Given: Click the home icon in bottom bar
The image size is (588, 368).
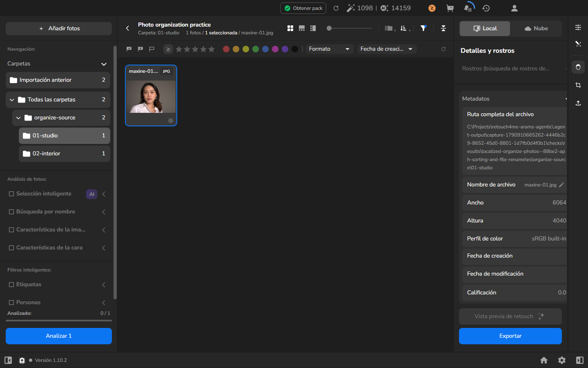Looking at the screenshot, I should 544,360.
